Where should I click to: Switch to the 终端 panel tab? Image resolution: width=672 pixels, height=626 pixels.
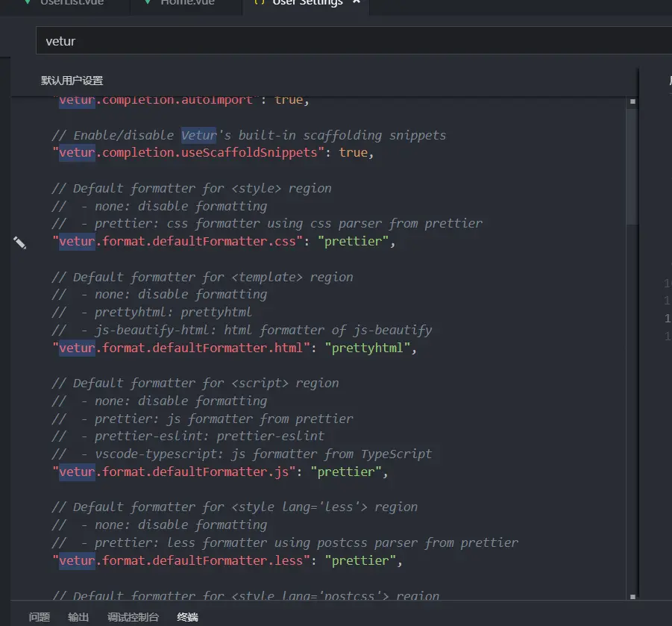pos(187,617)
